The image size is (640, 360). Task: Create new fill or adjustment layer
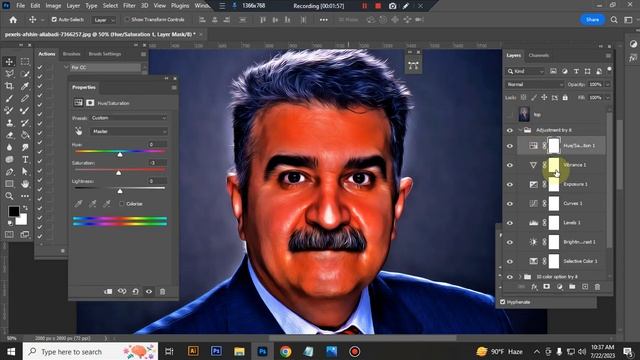560,287
